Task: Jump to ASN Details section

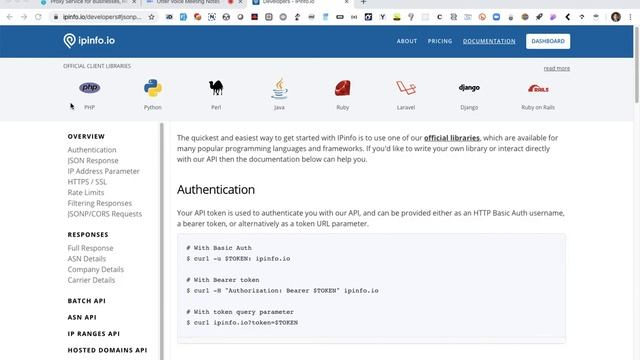Action: (87, 259)
